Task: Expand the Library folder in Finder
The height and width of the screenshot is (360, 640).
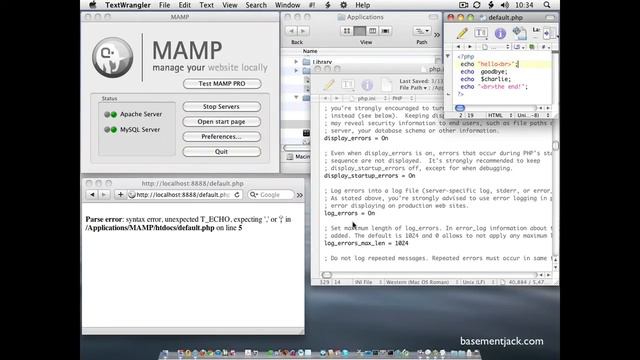Action: (296, 62)
